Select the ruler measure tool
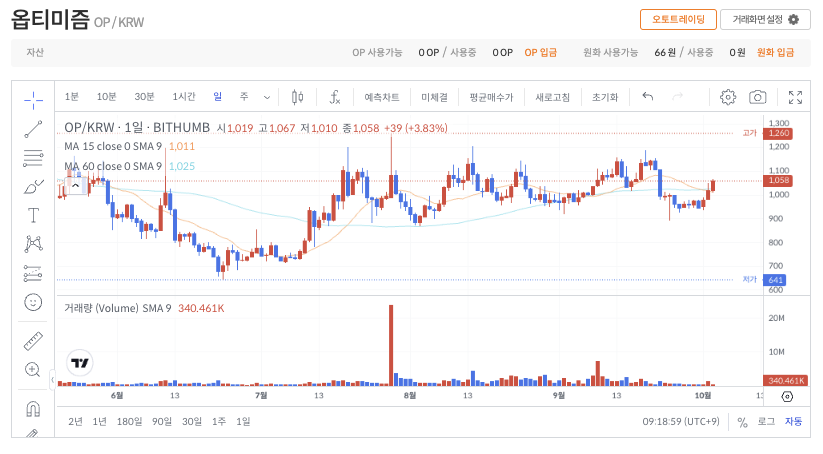823x454 pixels. coord(33,340)
